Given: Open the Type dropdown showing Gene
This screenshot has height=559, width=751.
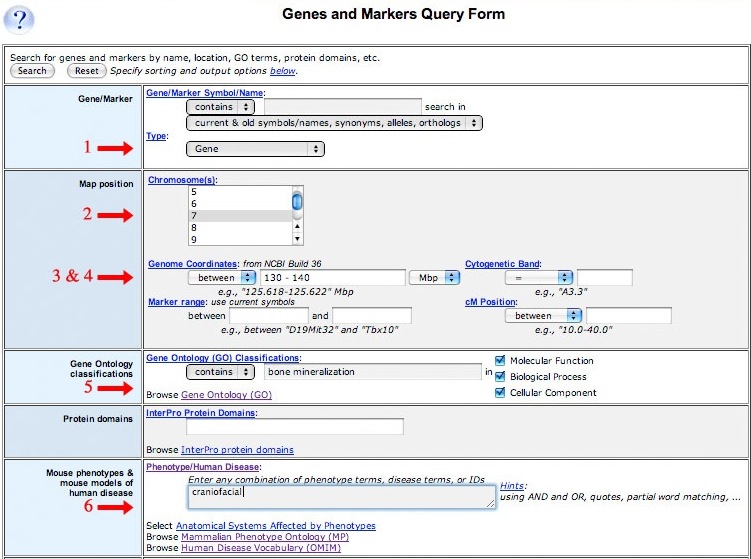Looking at the screenshot, I should tap(255, 149).
